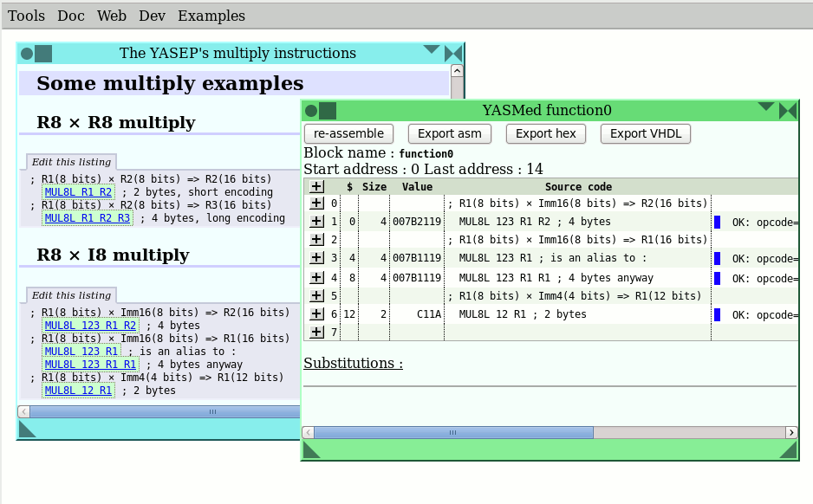Screen dimensions: 813x504
Task: Click 'OK: opcode=' status on row 1
Action: coord(765,223)
